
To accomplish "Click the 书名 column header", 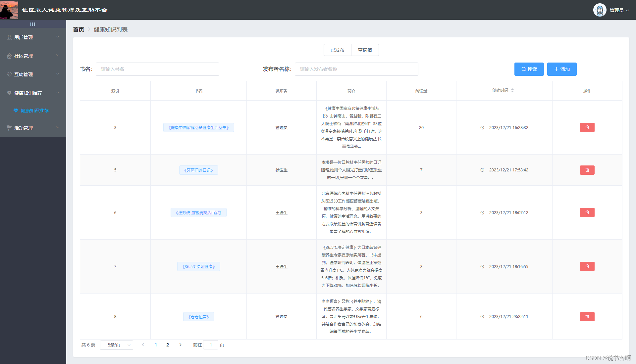I will 198,91.
